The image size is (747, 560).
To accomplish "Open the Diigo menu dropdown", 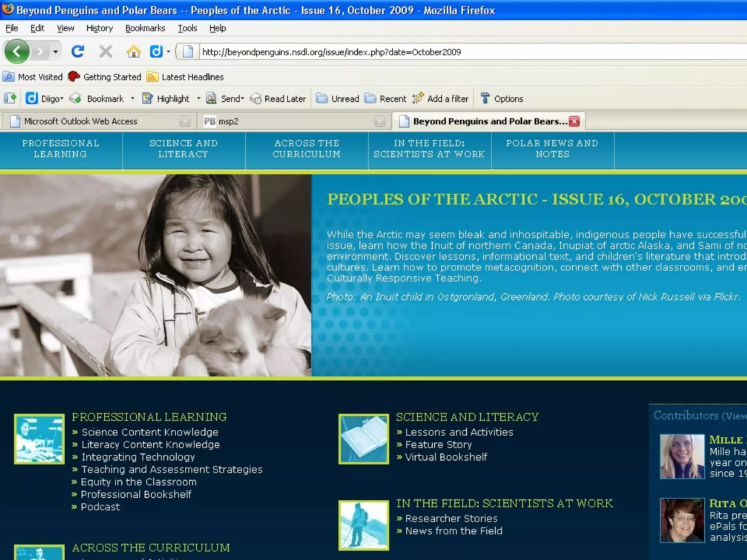I will [51, 99].
